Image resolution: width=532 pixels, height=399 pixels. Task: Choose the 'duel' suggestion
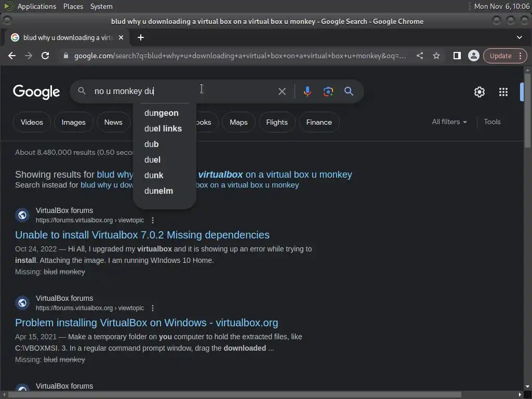(x=165, y=160)
